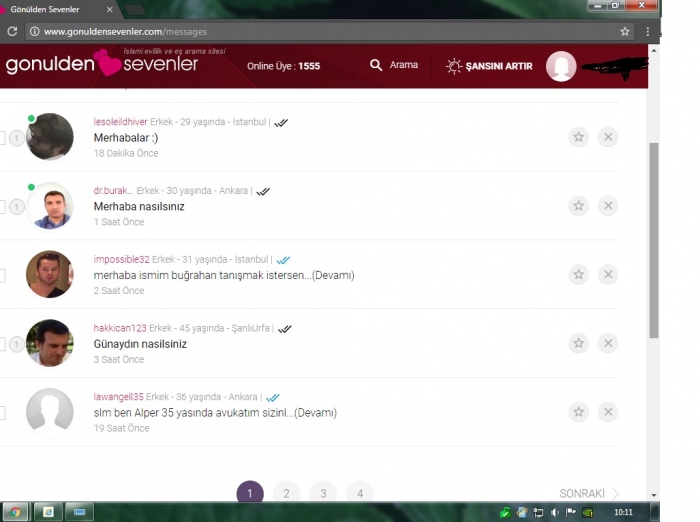Screen dimensions: 700x522
Task: Expand lawangell35 message with Devamı
Action: [315, 412]
